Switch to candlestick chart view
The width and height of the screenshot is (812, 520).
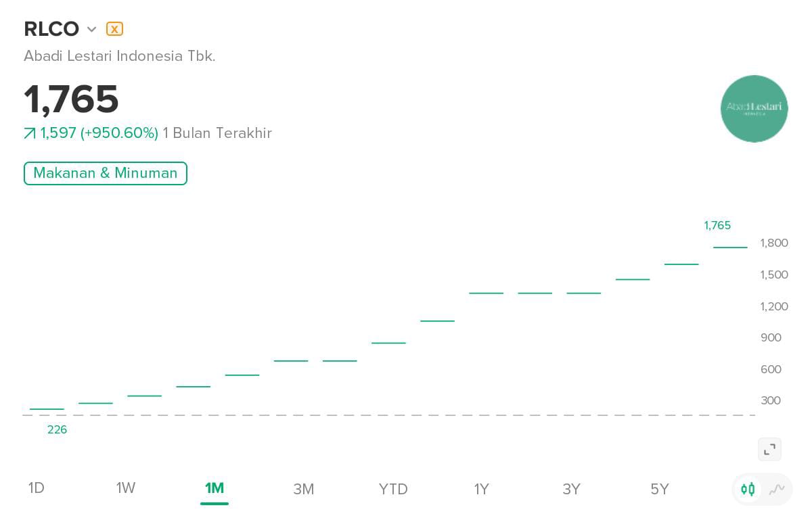(x=748, y=489)
